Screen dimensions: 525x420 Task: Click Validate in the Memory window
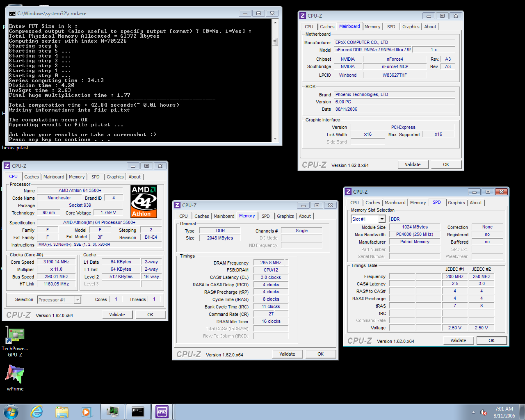click(287, 354)
